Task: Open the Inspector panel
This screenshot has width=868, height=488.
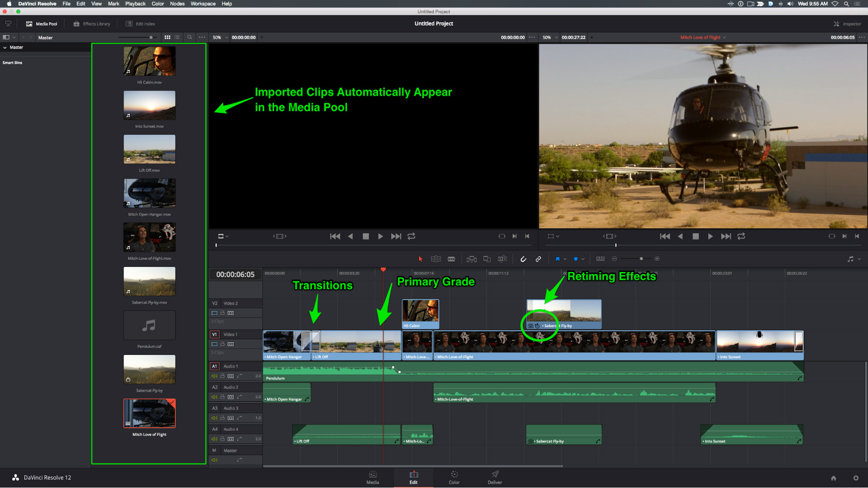Action: 847,24
